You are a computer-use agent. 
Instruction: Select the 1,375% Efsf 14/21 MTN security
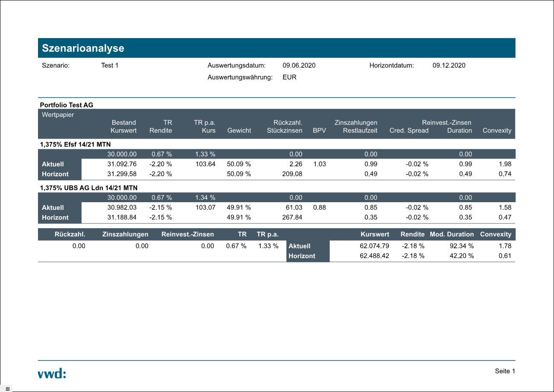[75, 145]
